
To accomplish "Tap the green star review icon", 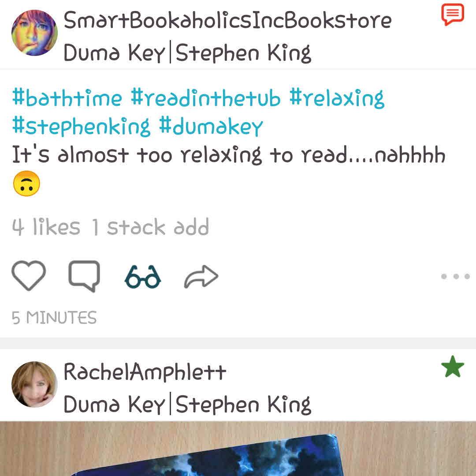I will (x=453, y=366).
